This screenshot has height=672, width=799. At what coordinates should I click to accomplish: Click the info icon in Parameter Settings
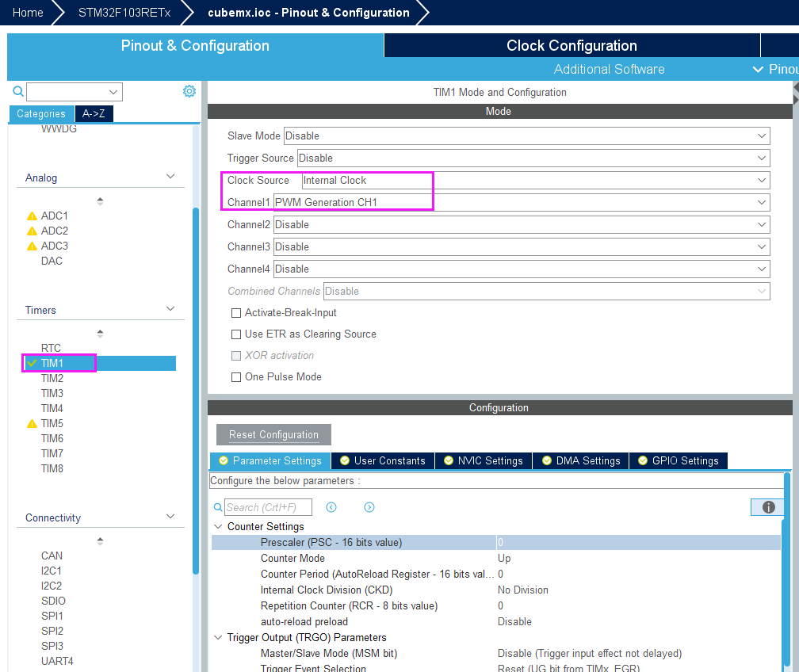(x=767, y=507)
